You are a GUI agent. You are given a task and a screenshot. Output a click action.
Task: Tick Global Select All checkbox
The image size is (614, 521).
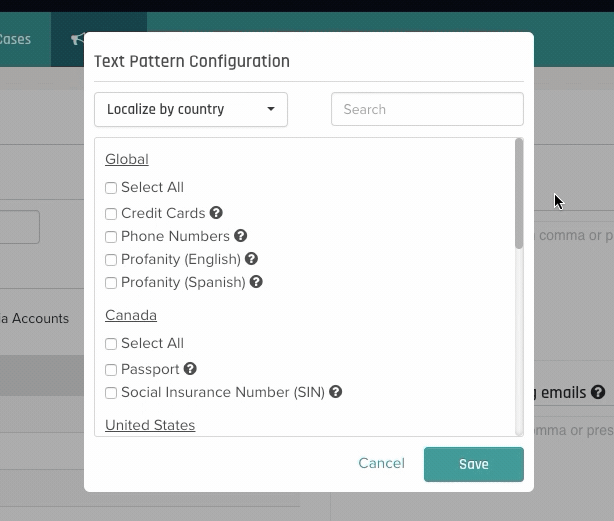pyautogui.click(x=111, y=188)
